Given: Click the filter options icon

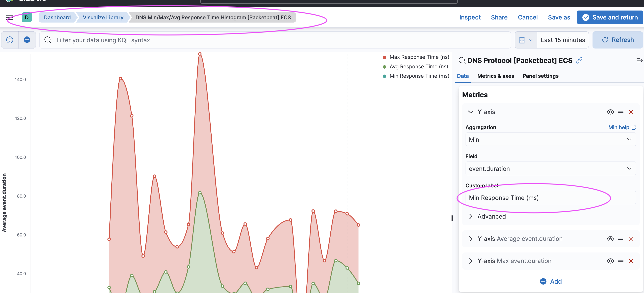Looking at the screenshot, I should point(10,40).
